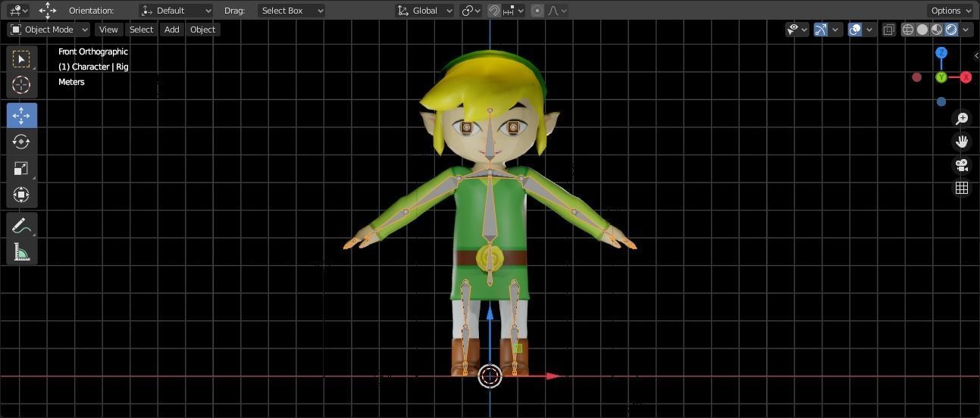The width and height of the screenshot is (980, 418).
Task: Toggle viewport gizmos display
Action: point(821,30)
